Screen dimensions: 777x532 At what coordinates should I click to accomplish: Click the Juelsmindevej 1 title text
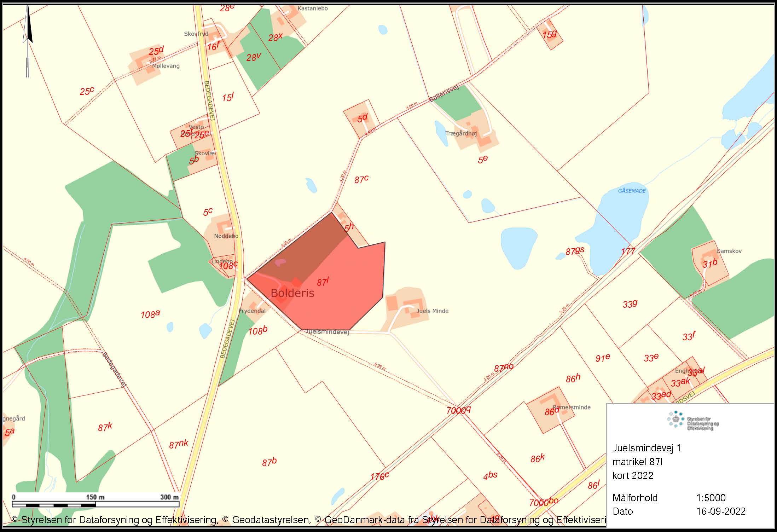(x=647, y=448)
